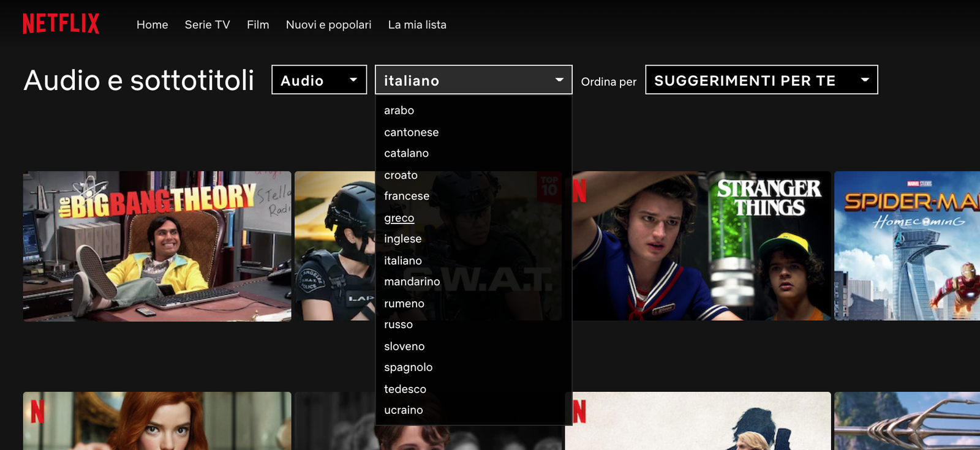This screenshot has width=980, height=450.
Task: Open the red-haired woman title thumbnail
Action: coord(157,421)
